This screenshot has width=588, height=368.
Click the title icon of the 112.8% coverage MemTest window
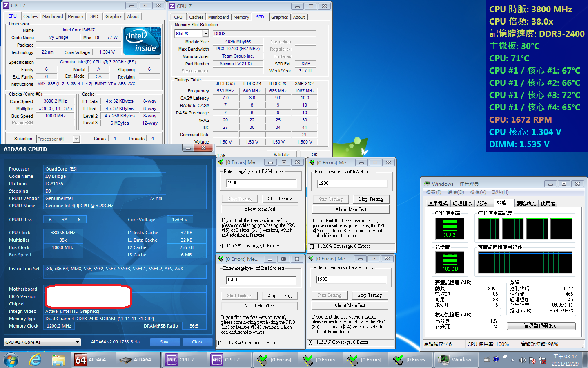[x=312, y=162]
